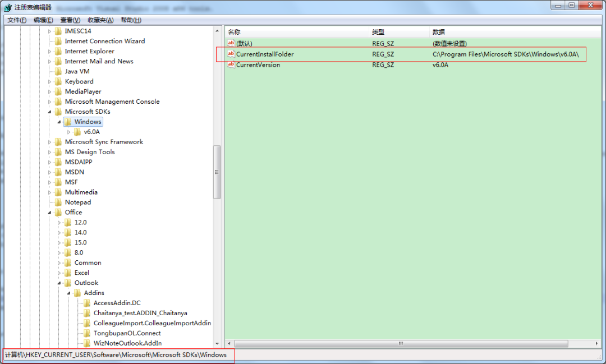
Task: Click the values pane scroll-right arrow
Action: [597, 343]
